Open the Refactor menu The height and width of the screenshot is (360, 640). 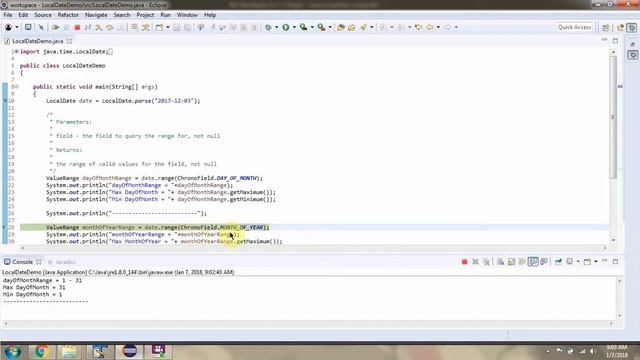(68, 15)
